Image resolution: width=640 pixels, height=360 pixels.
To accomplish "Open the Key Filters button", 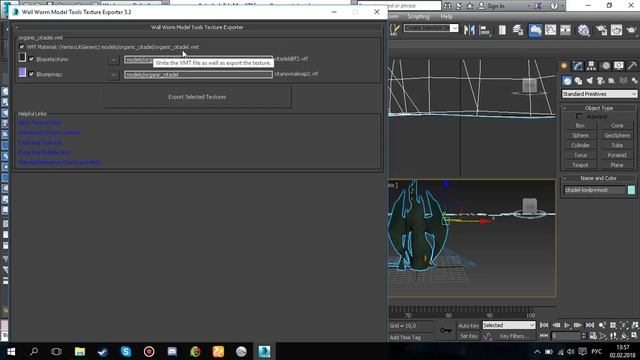I will (x=514, y=336).
